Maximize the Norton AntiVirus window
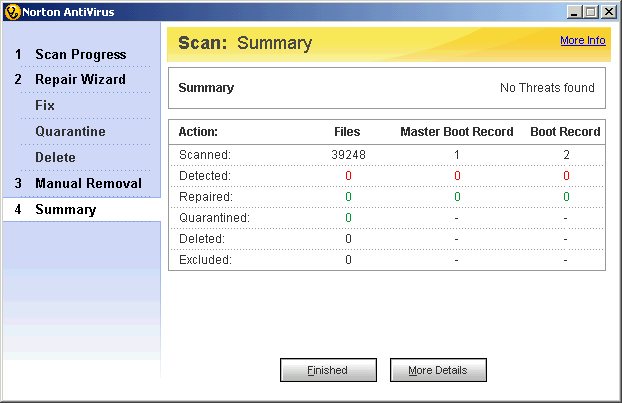Image resolution: width=622 pixels, height=403 pixels. coord(590,11)
